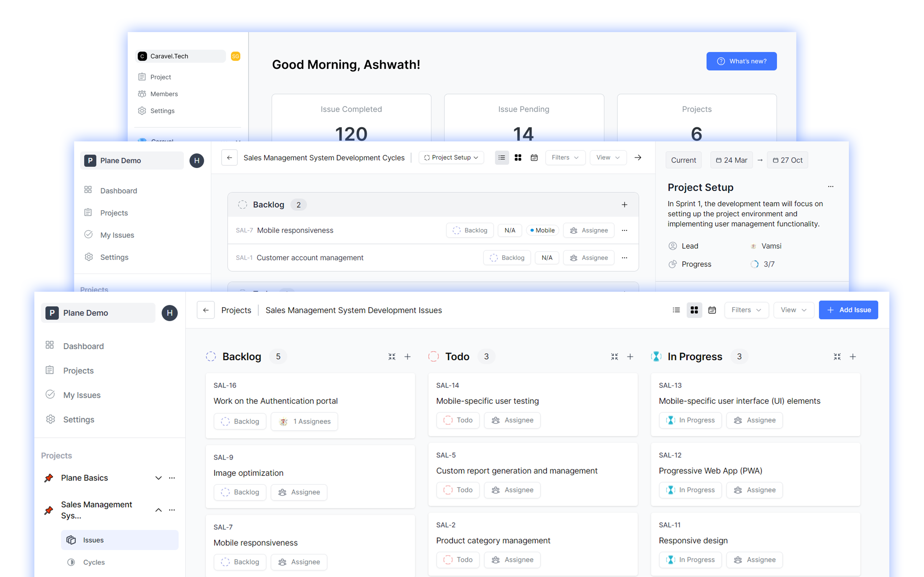Open options menu for Project Setup cycle
Viewport: 924px width, 577px height.
(830, 187)
